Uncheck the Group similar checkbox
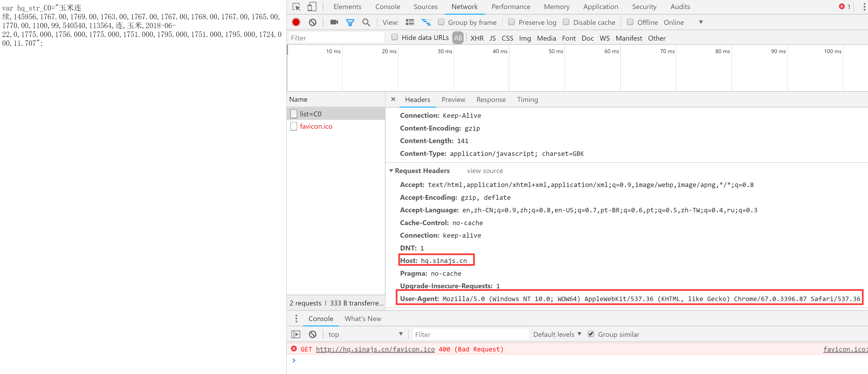The image size is (868, 374). click(591, 334)
